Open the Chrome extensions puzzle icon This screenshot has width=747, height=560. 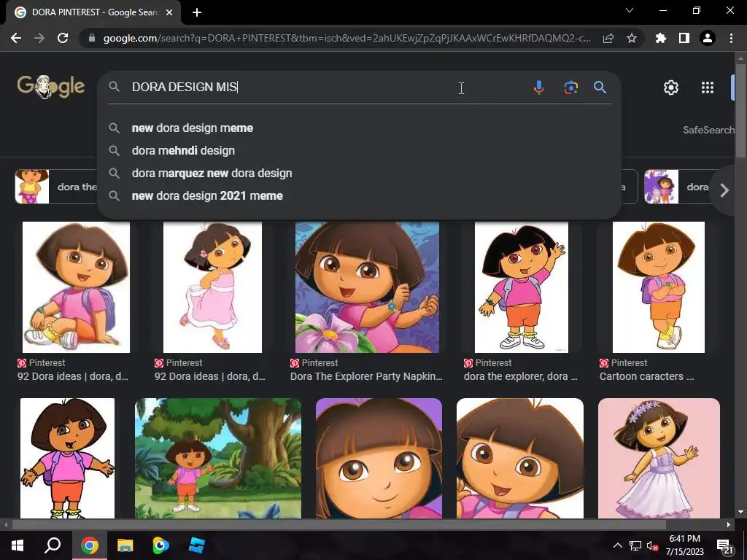[661, 38]
